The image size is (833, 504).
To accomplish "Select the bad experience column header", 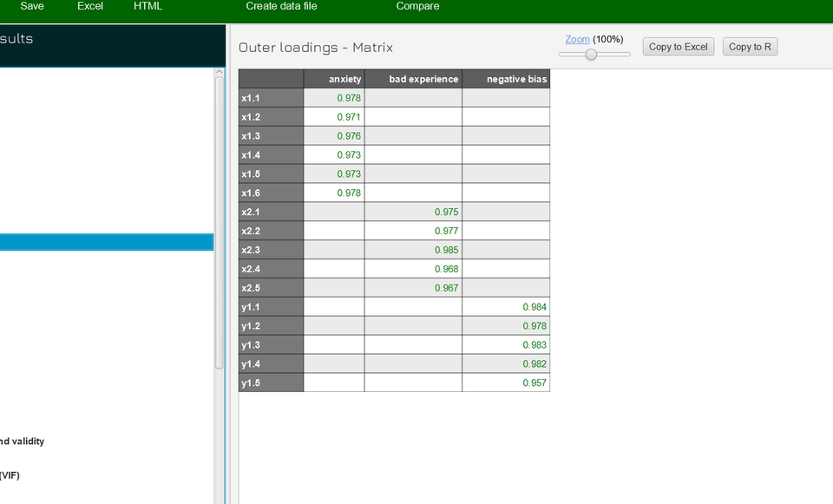I will click(413, 79).
